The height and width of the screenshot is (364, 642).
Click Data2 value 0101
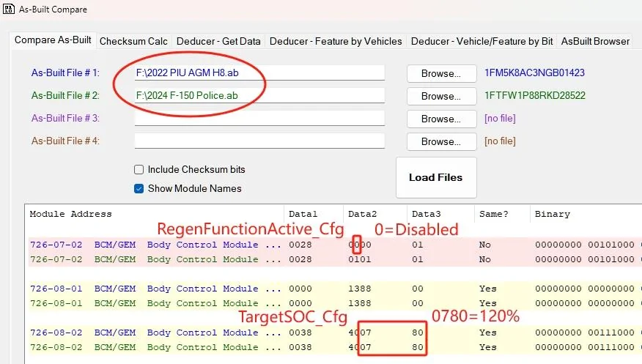pyautogui.click(x=360, y=259)
